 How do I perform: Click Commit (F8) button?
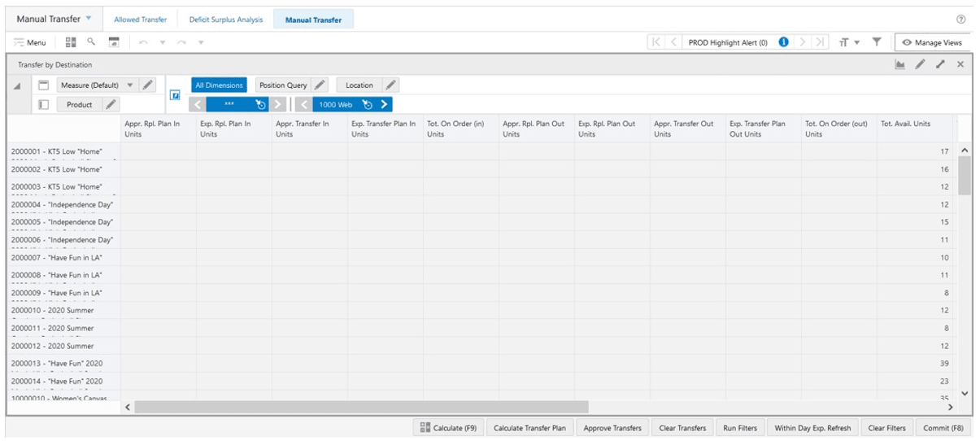[x=943, y=428]
